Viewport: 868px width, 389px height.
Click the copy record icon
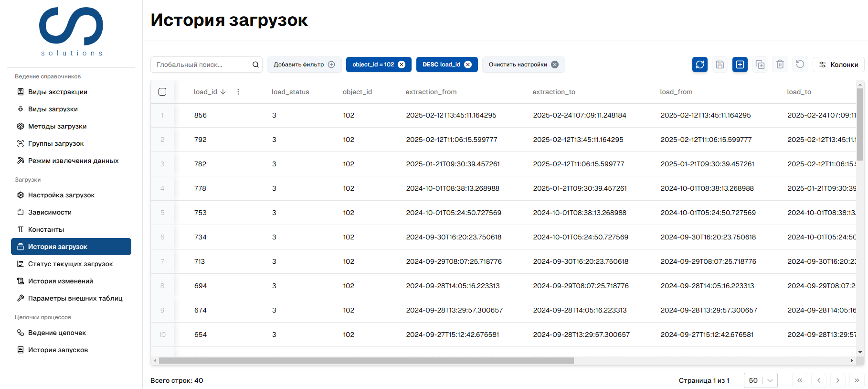click(x=760, y=65)
